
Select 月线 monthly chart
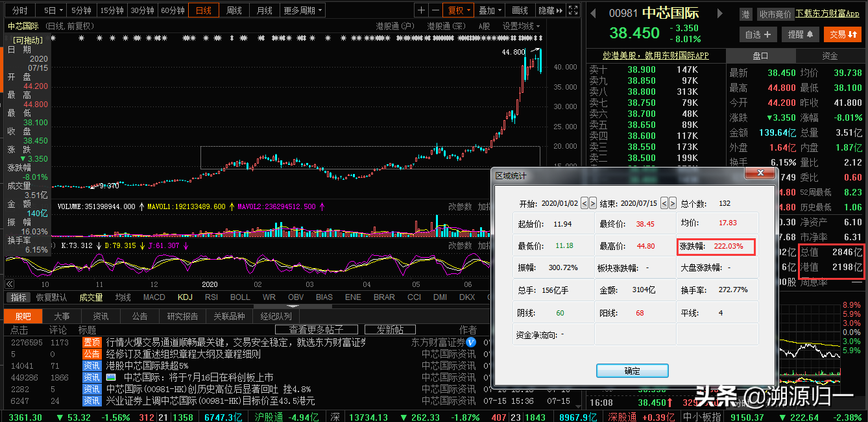[264, 10]
